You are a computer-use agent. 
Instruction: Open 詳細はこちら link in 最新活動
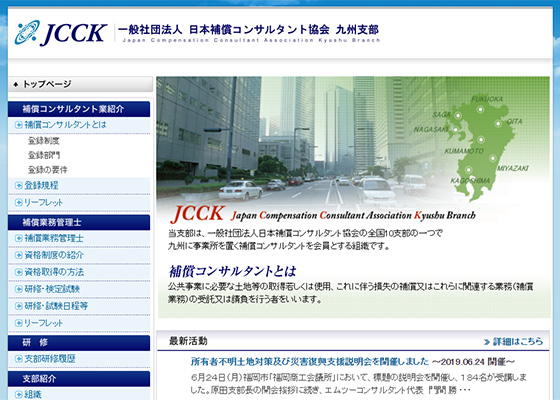(x=513, y=341)
